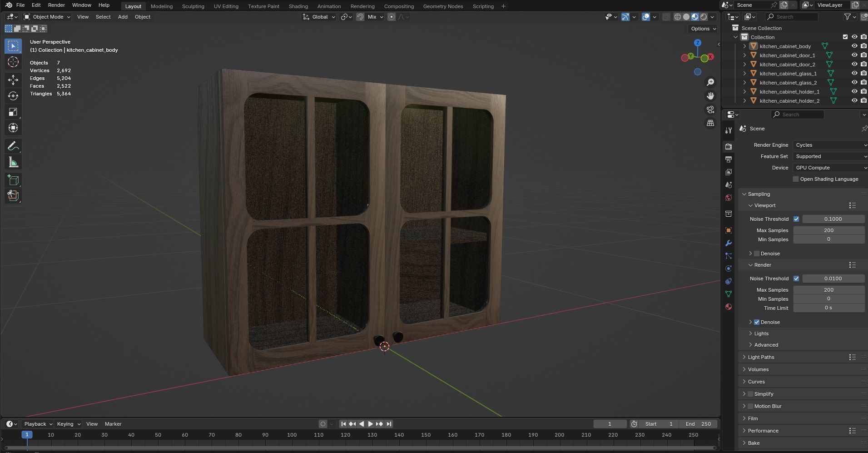Switch to the Modeling workspace tab
The width and height of the screenshot is (868, 453).
point(162,6)
